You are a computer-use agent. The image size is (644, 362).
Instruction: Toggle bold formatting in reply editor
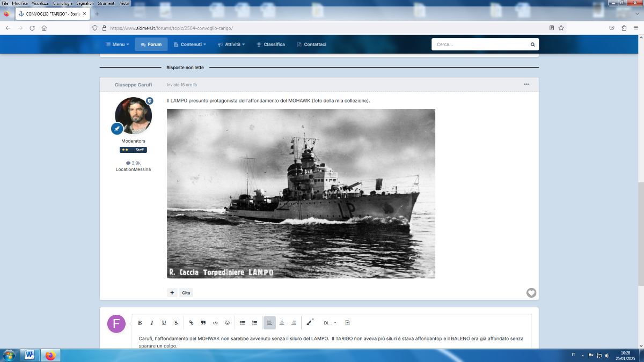point(140,323)
